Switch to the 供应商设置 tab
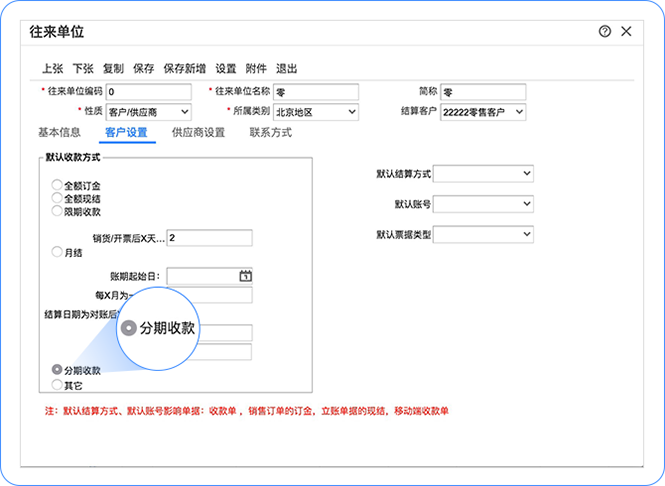The width and height of the screenshot is (665, 486). click(198, 133)
